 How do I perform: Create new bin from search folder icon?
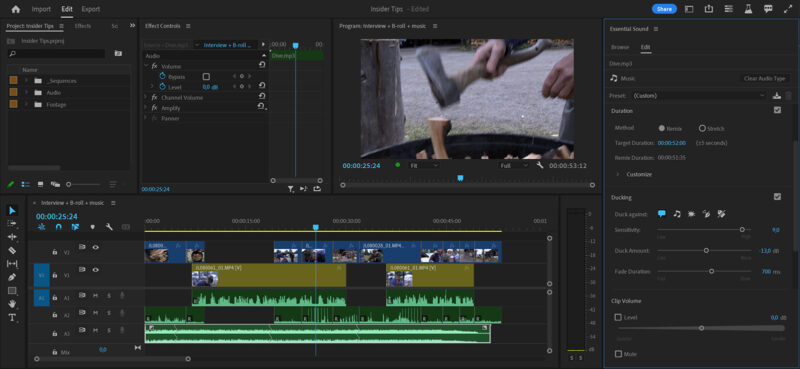pos(118,53)
